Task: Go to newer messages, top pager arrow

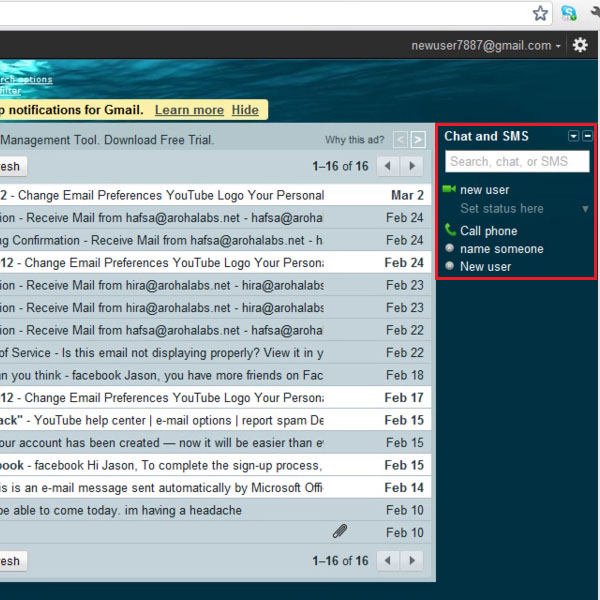Action: pyautogui.click(x=388, y=166)
